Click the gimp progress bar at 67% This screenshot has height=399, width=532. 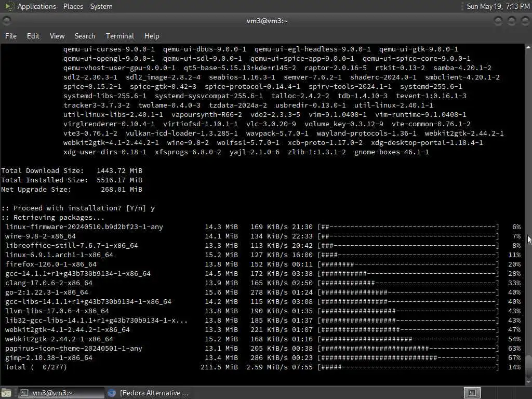(408, 357)
